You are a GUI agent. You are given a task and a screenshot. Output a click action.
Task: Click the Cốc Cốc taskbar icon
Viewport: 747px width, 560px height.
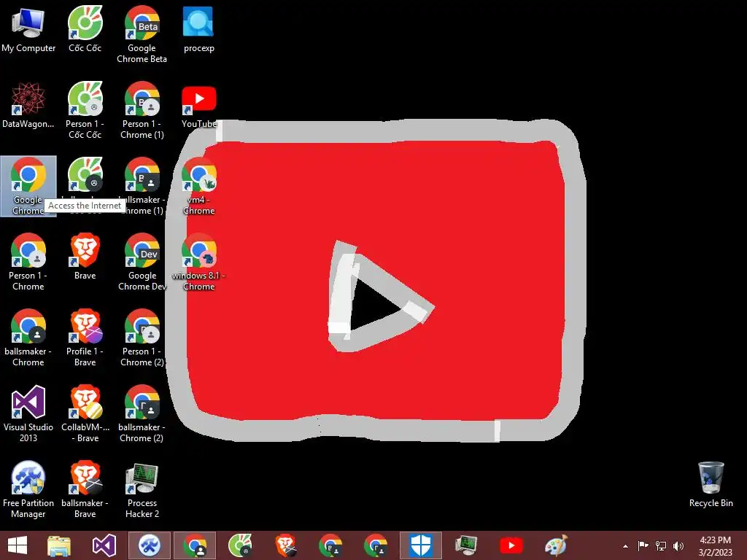(239, 545)
